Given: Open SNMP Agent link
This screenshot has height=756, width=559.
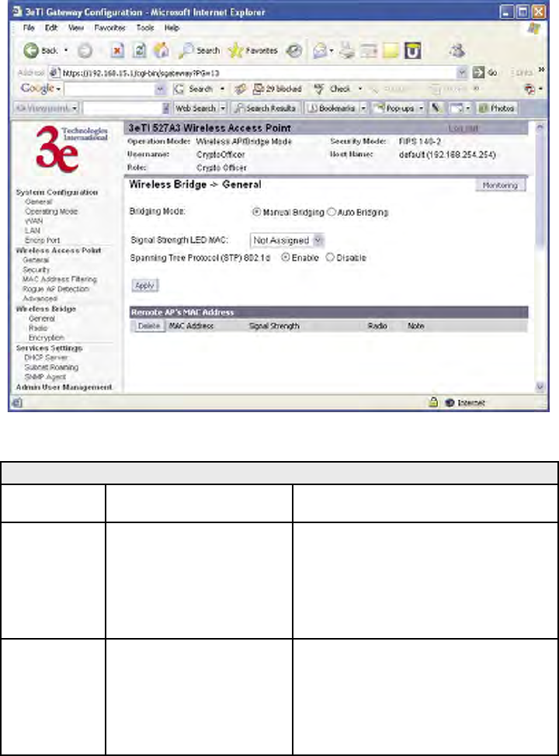Looking at the screenshot, I should (x=45, y=376).
